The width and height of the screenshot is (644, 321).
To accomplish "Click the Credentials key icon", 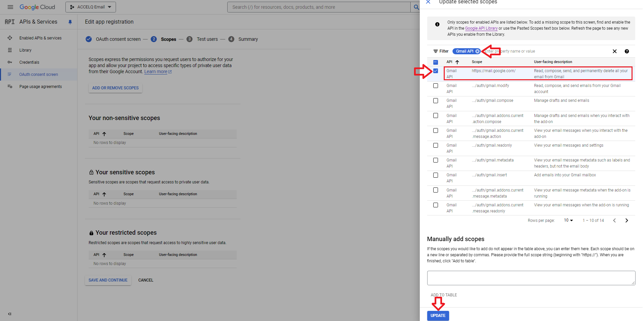I will [10, 62].
